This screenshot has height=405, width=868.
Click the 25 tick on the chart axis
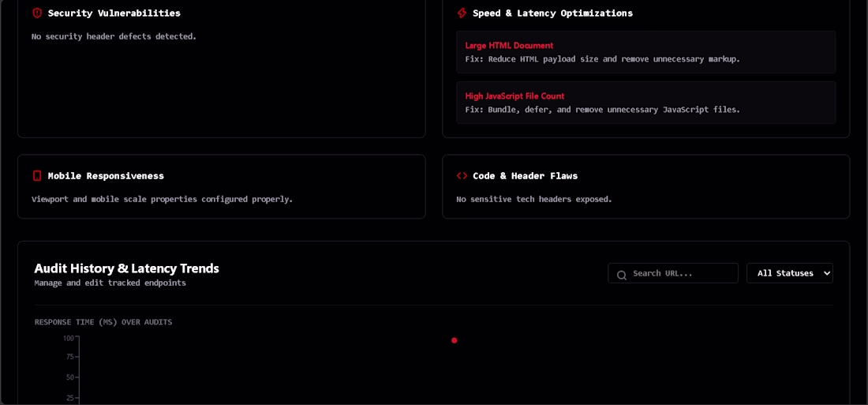pos(69,398)
